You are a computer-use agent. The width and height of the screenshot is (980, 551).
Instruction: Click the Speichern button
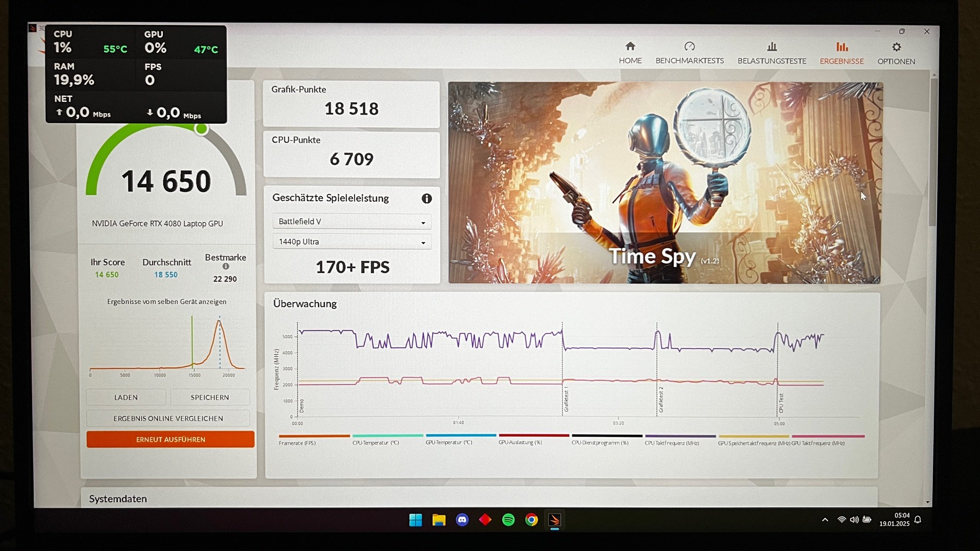click(210, 397)
